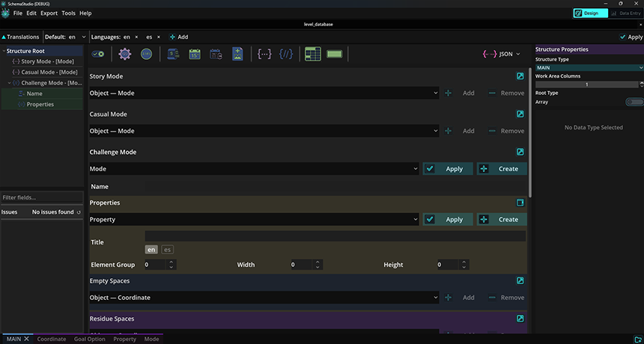Open Story Mode in popout editor icon

coord(520,76)
